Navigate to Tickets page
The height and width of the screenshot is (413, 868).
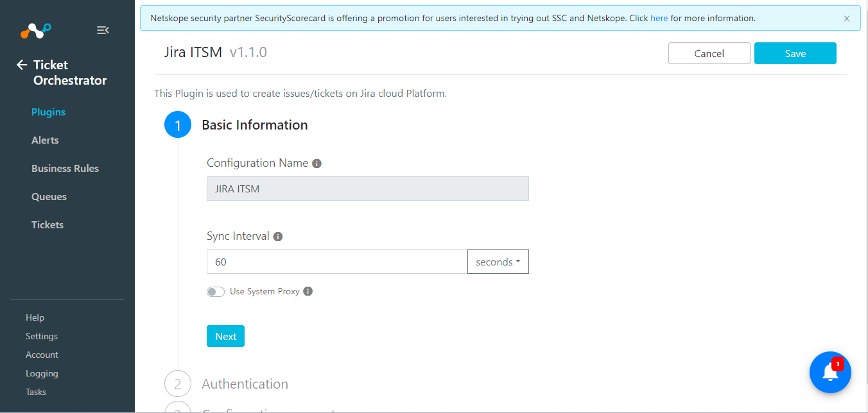click(x=48, y=224)
